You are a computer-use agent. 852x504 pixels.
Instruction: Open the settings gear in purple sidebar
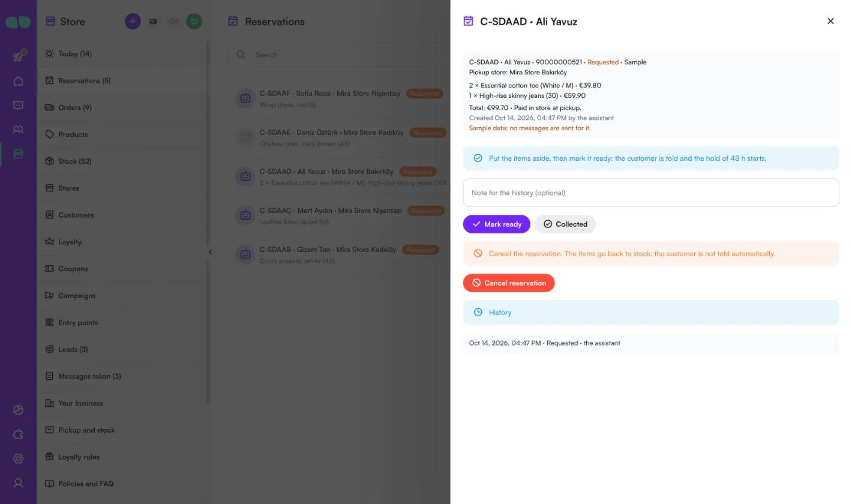pyautogui.click(x=18, y=458)
